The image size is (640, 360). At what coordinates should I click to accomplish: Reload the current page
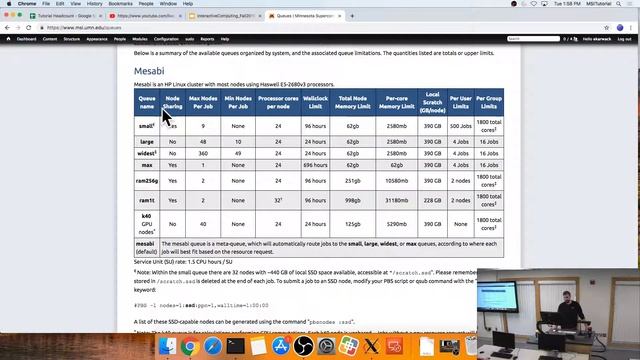tap(29, 27)
